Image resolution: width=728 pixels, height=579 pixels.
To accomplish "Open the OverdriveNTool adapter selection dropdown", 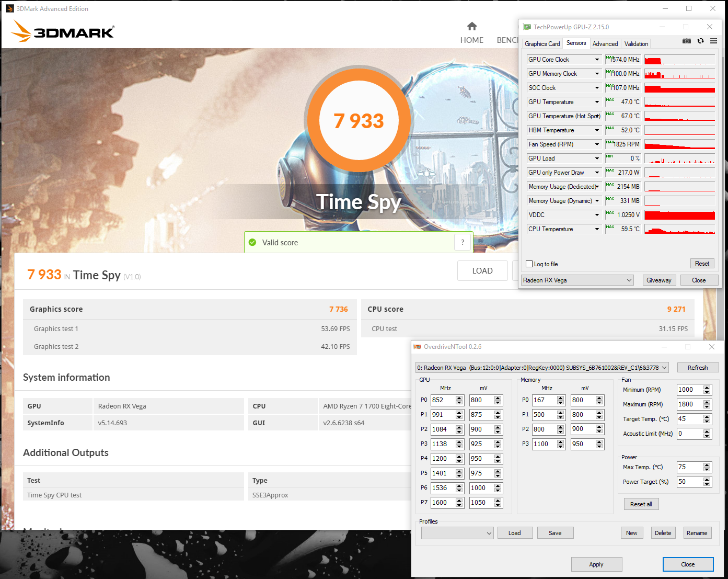I will [542, 368].
